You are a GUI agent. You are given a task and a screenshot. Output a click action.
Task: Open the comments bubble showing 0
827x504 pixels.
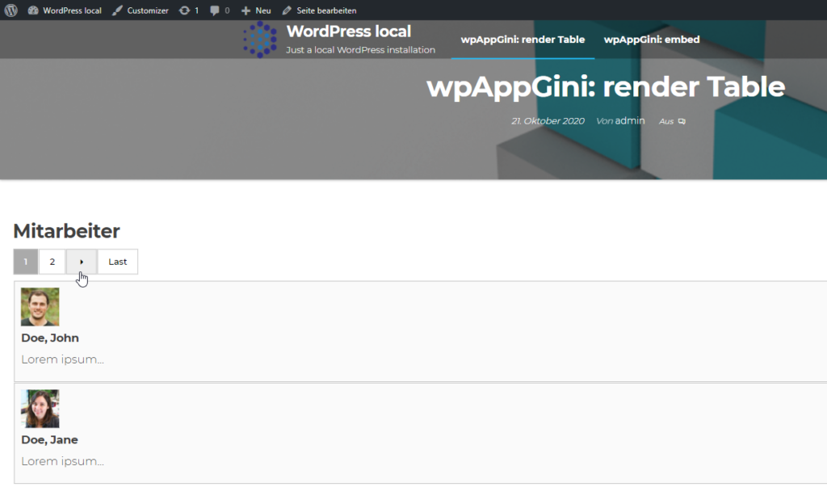[x=220, y=10]
